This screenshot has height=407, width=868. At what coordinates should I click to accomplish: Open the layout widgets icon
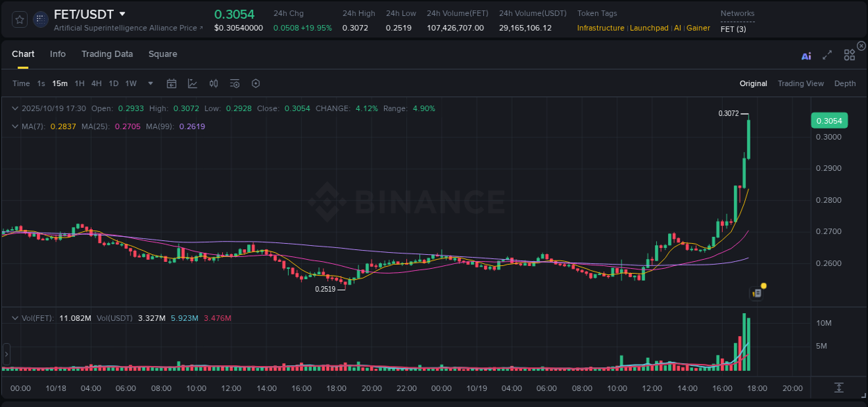pyautogui.click(x=849, y=56)
